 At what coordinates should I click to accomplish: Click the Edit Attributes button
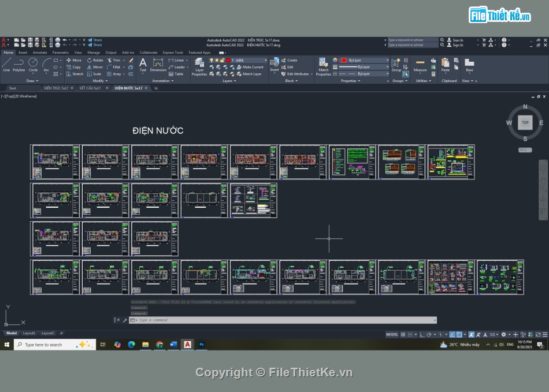[x=298, y=74]
